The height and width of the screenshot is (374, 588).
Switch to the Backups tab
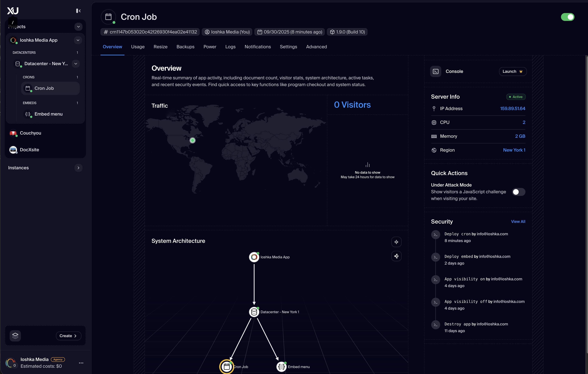(185, 47)
